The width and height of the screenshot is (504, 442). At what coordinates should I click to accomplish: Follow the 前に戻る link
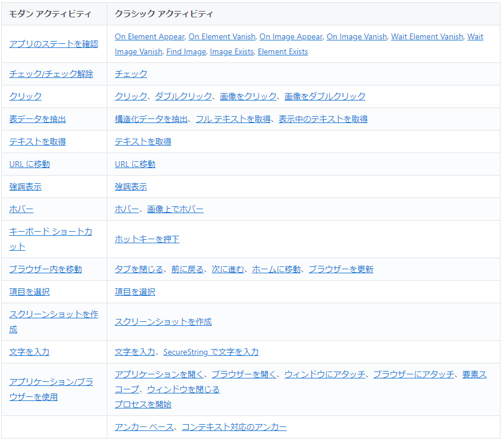pyautogui.click(x=188, y=269)
